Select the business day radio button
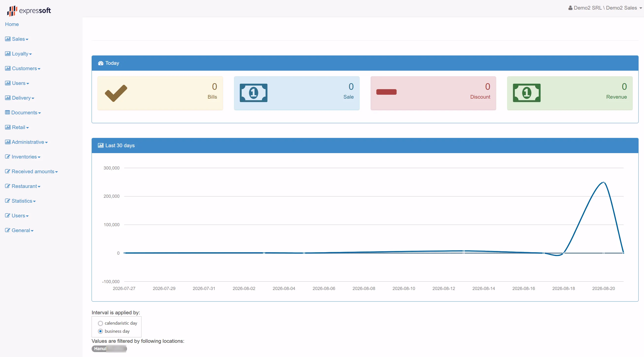The height and width of the screenshot is (357, 644). pos(100,331)
